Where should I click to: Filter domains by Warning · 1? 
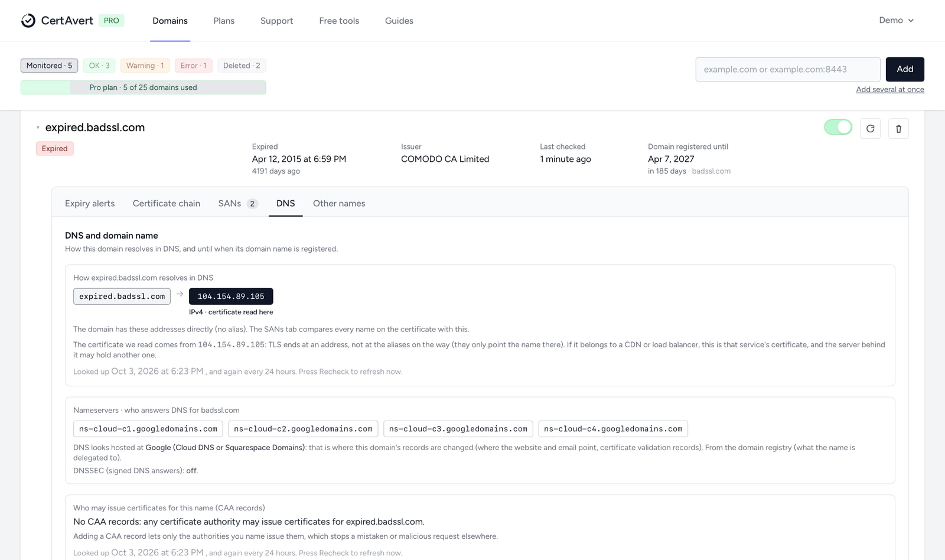click(x=145, y=66)
